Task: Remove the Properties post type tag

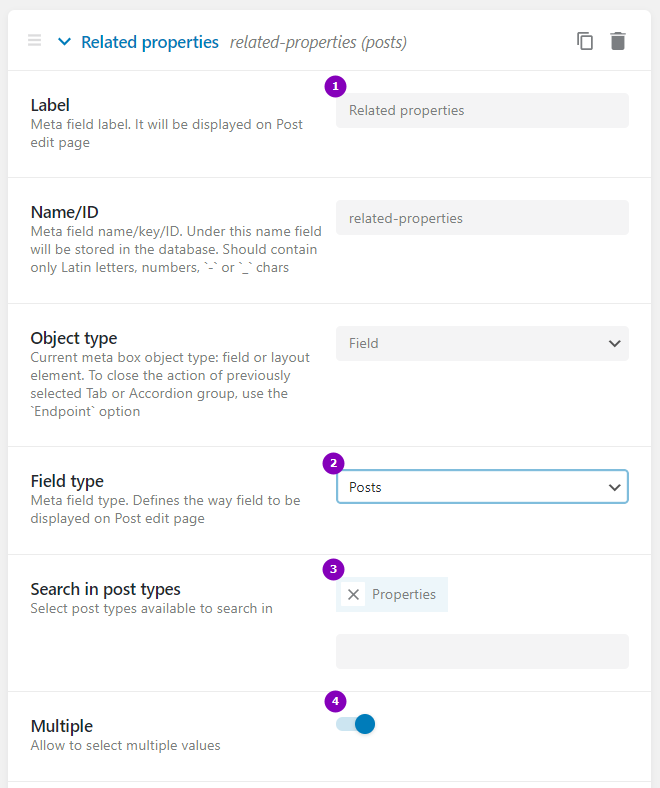Action: tap(353, 595)
